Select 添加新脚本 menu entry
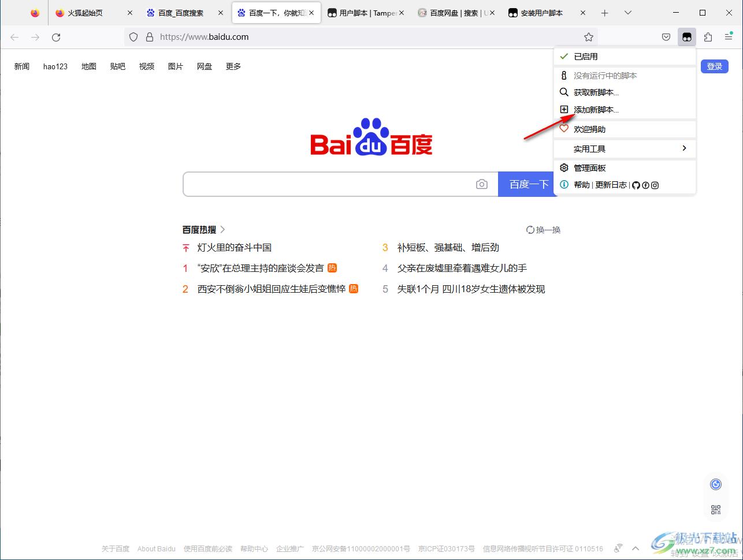Screen dimensions: 743x560 (x=625, y=110)
